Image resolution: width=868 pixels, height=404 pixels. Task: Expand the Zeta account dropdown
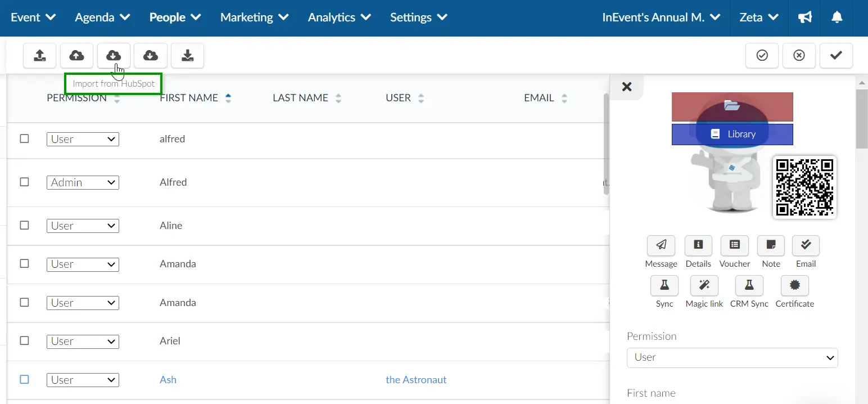(759, 17)
